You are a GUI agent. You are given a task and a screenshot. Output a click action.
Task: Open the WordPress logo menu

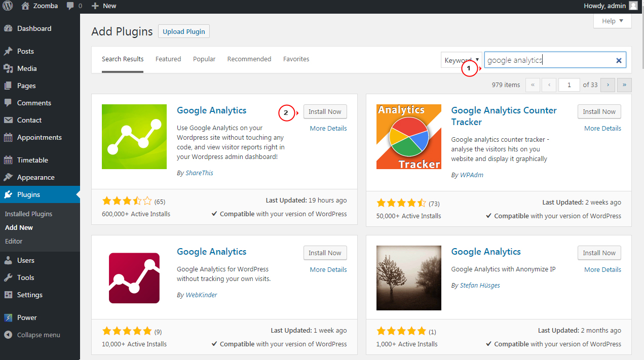tap(8, 6)
